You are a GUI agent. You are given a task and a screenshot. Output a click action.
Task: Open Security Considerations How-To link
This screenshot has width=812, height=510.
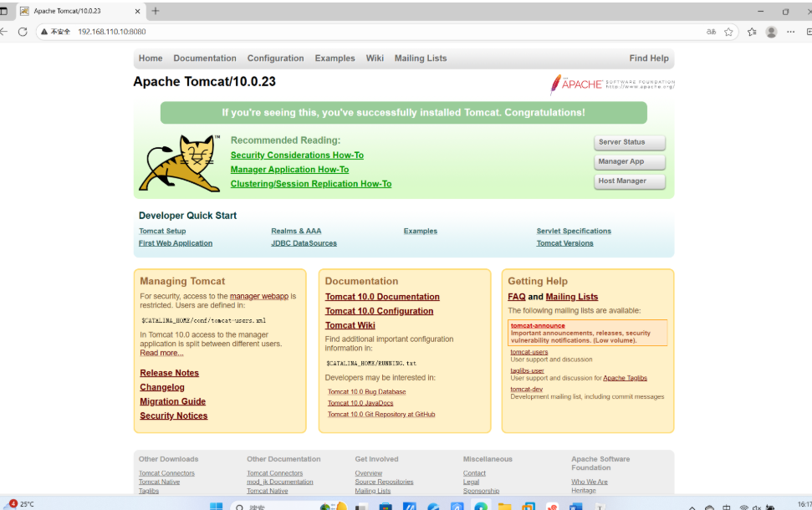coord(297,156)
